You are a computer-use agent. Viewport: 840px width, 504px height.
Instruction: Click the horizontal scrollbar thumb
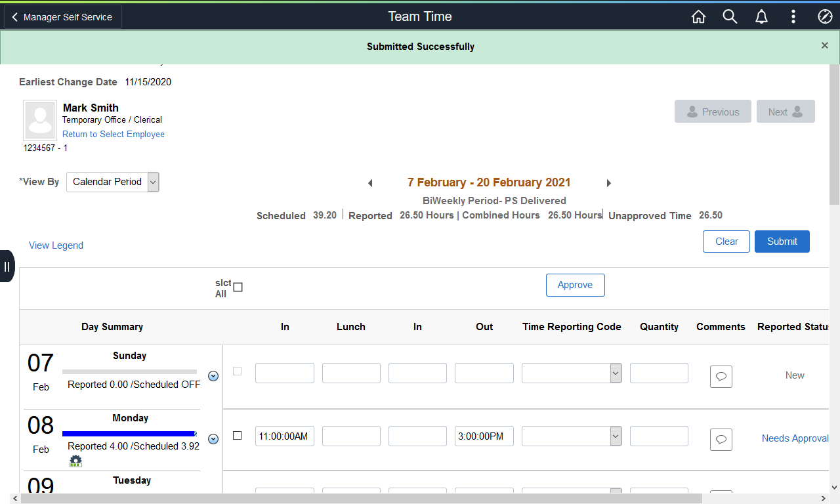coord(362,498)
